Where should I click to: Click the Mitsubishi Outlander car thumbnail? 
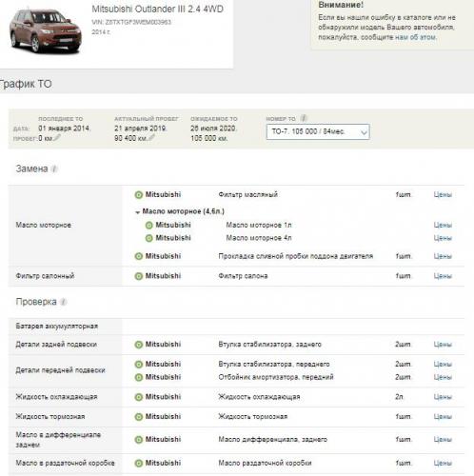(45, 31)
